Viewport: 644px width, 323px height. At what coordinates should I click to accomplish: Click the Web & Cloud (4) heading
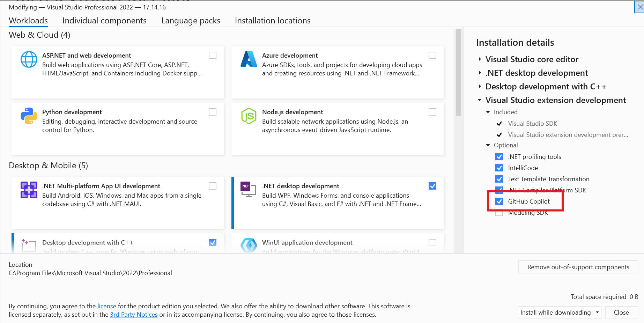(x=39, y=35)
